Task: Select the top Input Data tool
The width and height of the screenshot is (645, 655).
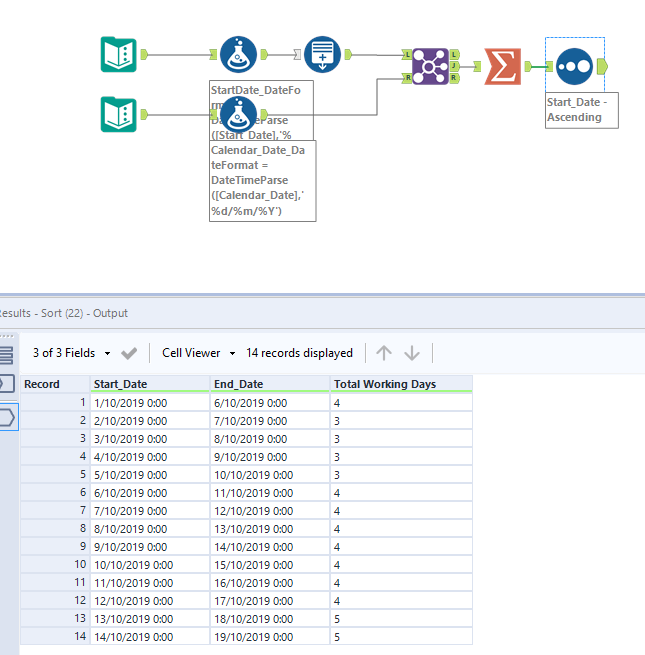Action: pos(119,54)
